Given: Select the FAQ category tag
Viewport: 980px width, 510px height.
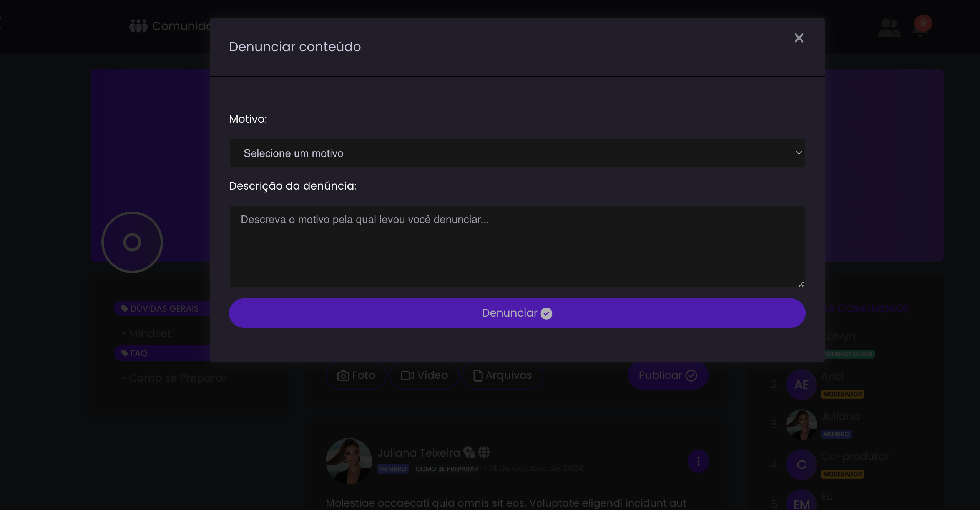Looking at the screenshot, I should (135, 353).
